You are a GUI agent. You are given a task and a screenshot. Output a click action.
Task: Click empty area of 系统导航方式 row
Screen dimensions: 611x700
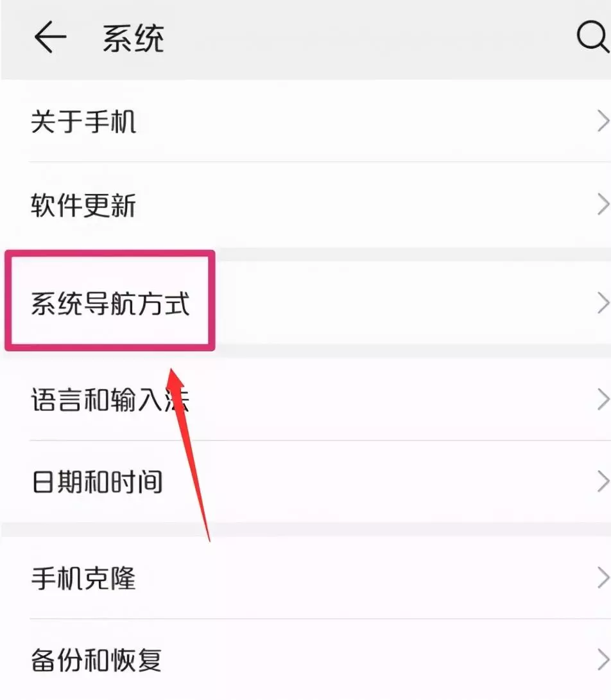pos(402,304)
